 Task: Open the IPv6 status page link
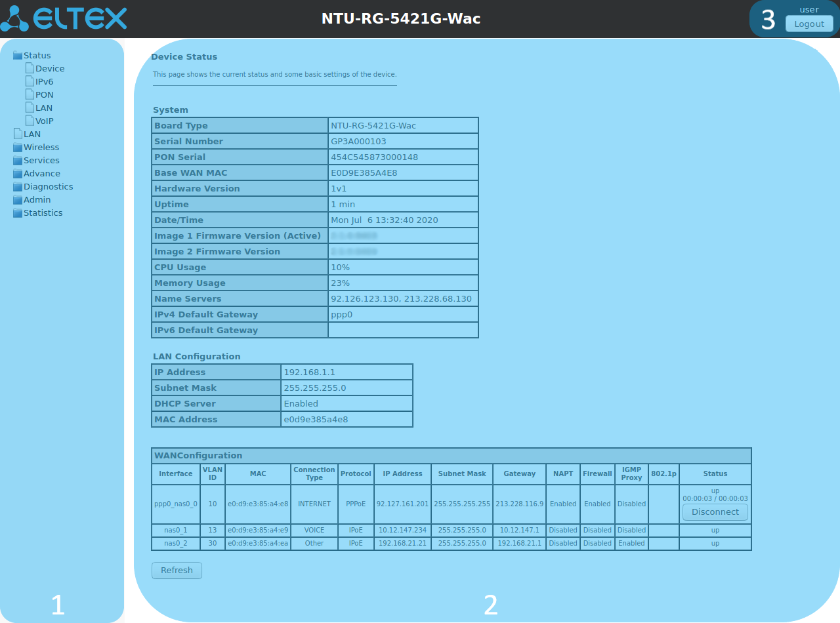[x=45, y=81]
